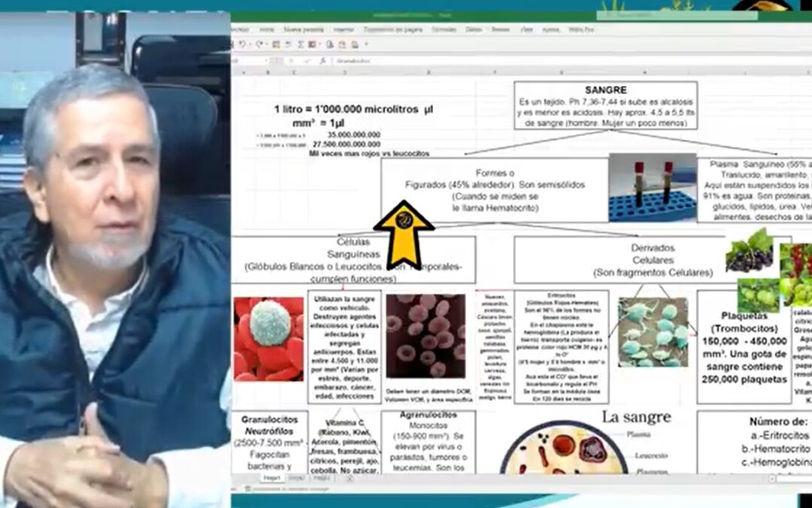Click the AutoSum sigma icon
This screenshot has width=812, height=508.
tap(300, 44)
